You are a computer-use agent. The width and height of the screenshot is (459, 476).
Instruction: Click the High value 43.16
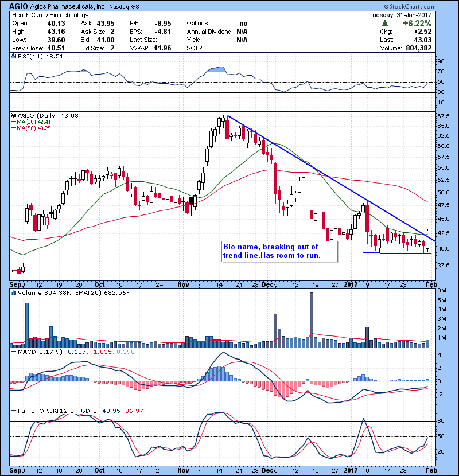56,32
